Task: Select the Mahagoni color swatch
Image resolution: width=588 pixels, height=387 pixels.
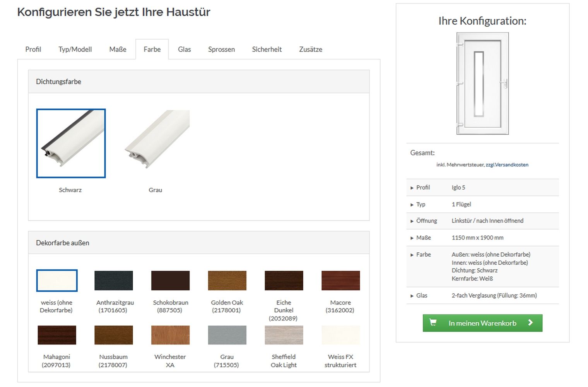Action: [57, 335]
